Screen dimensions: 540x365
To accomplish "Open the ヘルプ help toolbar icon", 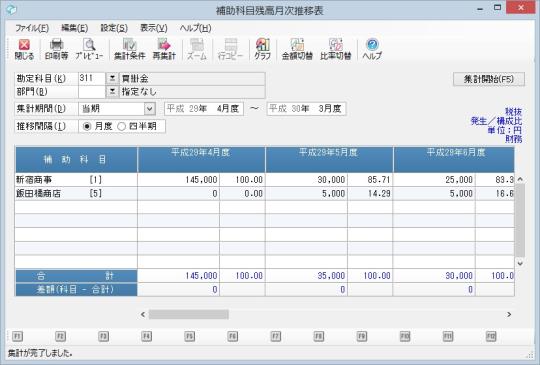I will (x=372, y=49).
